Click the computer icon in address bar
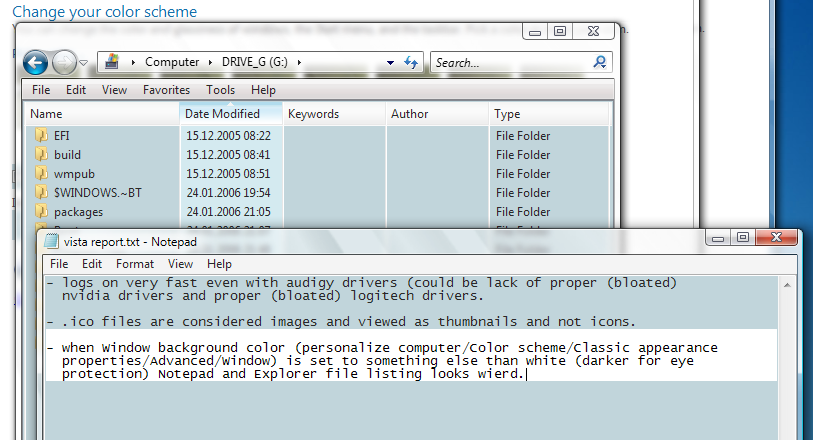The image size is (813, 440). [111, 62]
